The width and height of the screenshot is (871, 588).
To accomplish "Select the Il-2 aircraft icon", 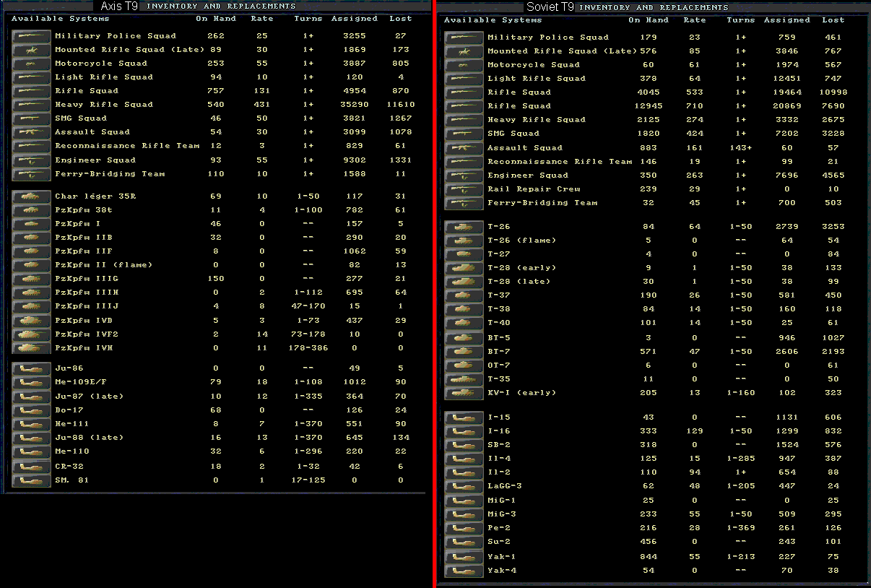I will pos(464,472).
